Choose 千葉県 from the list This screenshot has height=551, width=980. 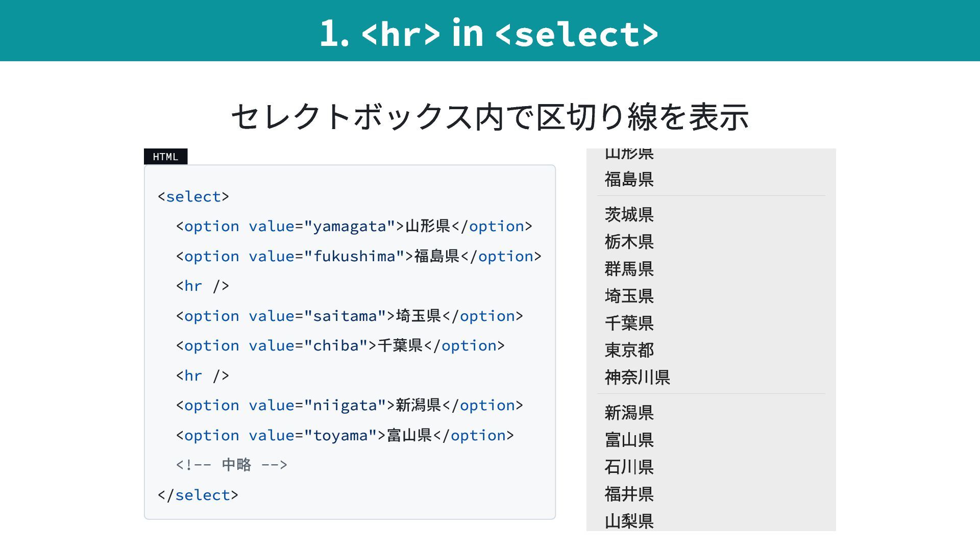pyautogui.click(x=629, y=323)
